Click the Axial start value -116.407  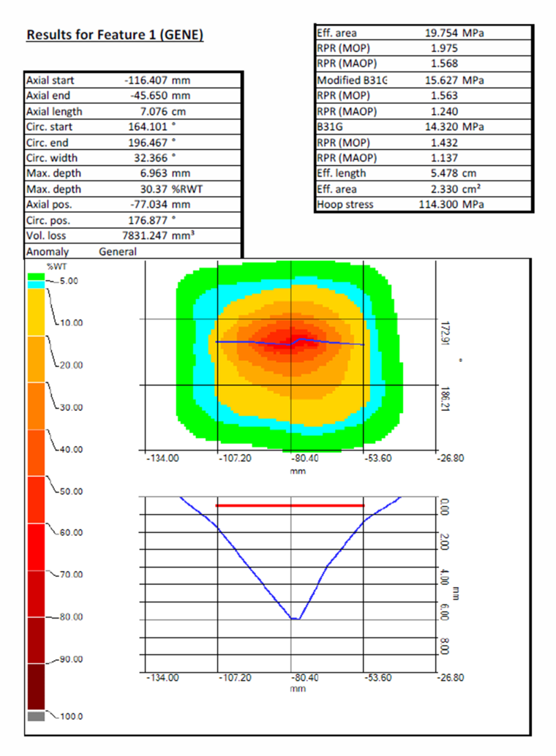(x=152, y=80)
